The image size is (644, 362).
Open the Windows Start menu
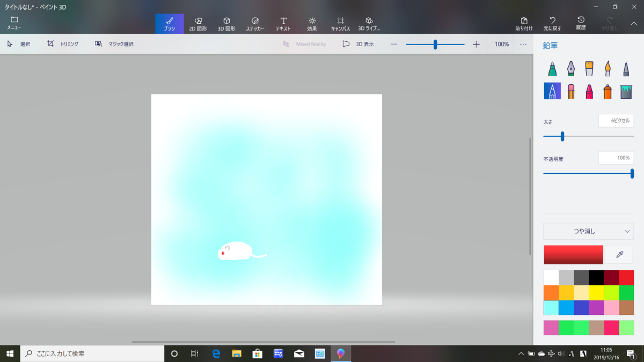point(10,353)
